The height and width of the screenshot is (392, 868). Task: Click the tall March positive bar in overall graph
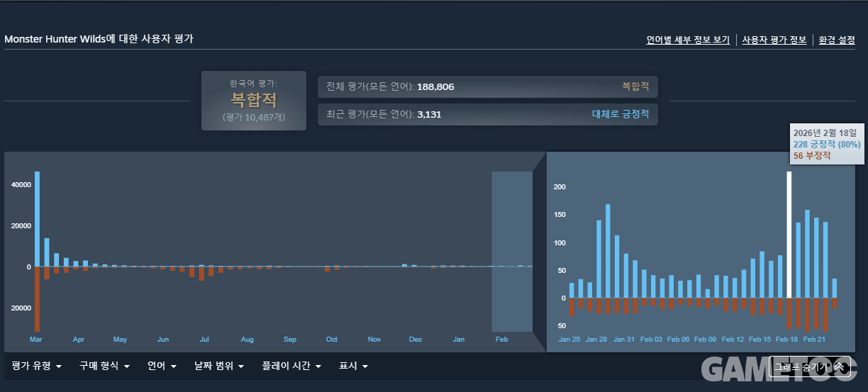[x=37, y=219]
